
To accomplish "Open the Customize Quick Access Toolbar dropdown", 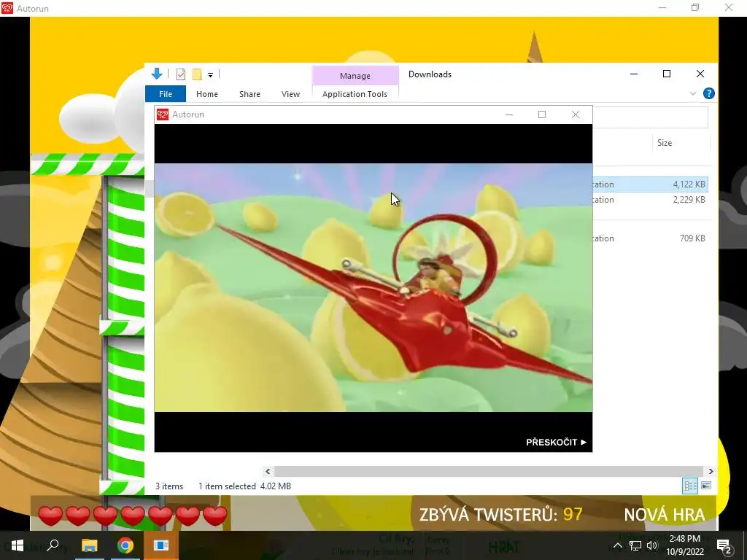I will pos(210,75).
